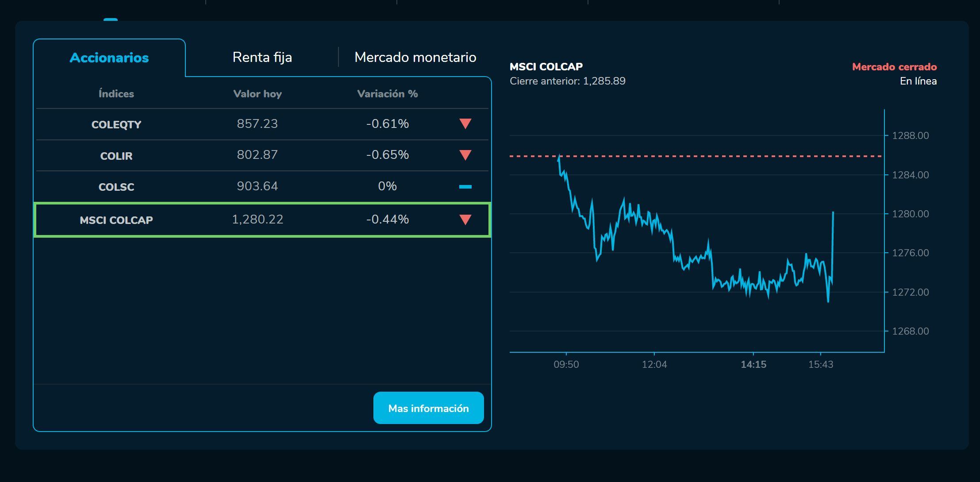Click the MSCI COLCAP chart title

(546, 67)
